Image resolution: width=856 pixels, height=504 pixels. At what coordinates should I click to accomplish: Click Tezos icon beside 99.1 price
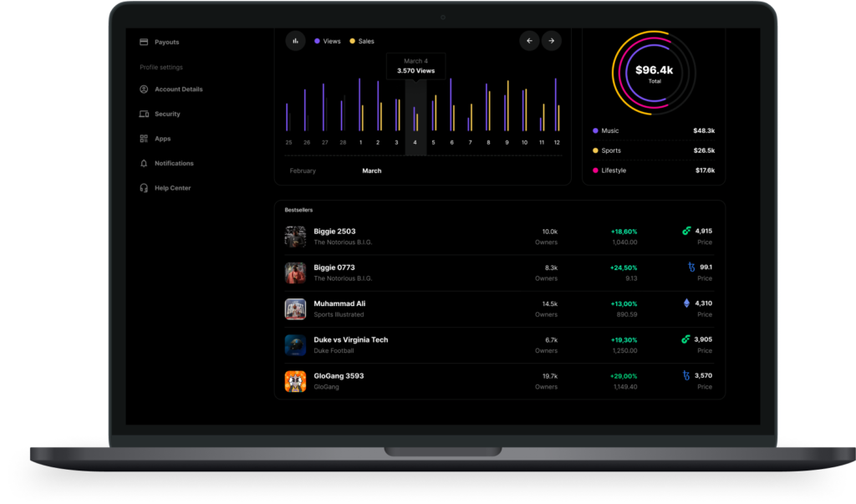click(x=691, y=267)
